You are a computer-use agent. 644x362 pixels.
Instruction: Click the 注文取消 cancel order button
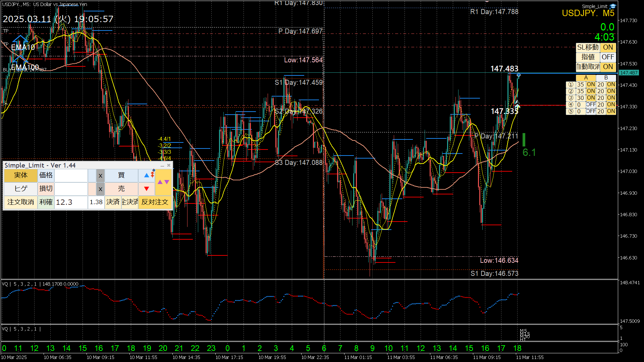tap(21, 202)
